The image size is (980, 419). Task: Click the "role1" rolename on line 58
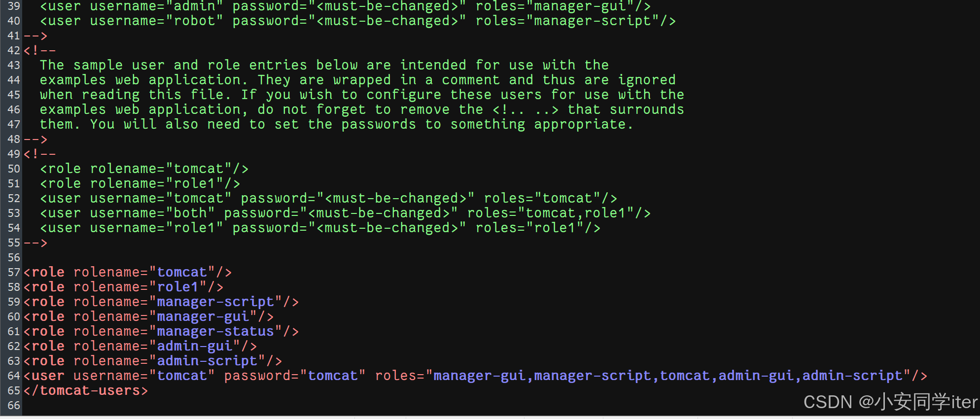[x=178, y=287]
